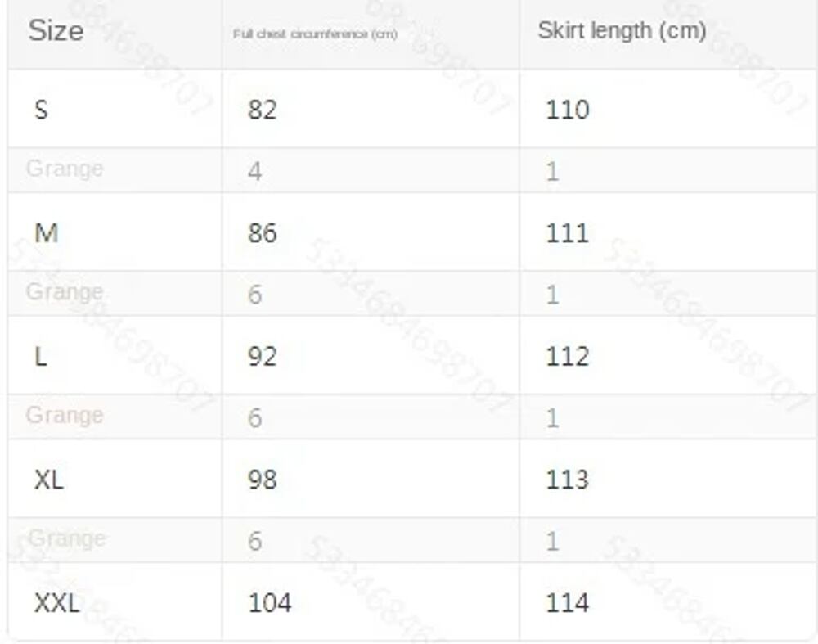
Task: Click the M size cell
Action: [x=46, y=232]
